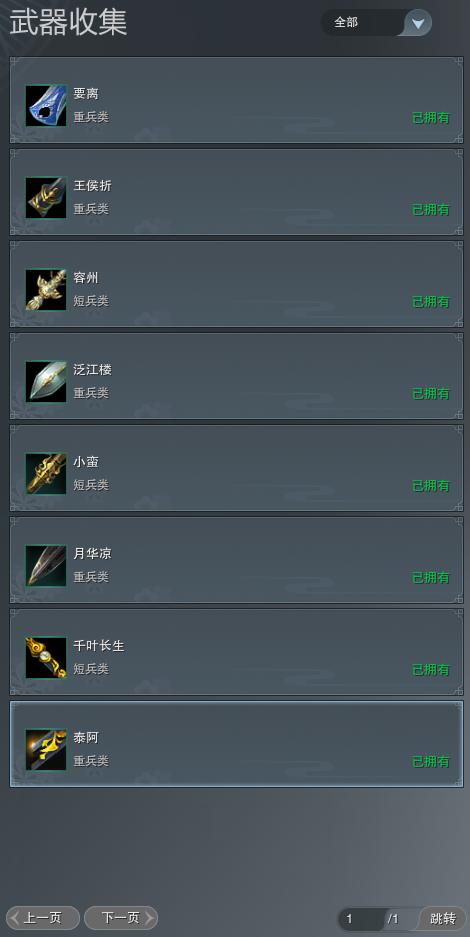Select the 王侯折 weapon icon
This screenshot has width=470, height=937.
pyautogui.click(x=46, y=197)
